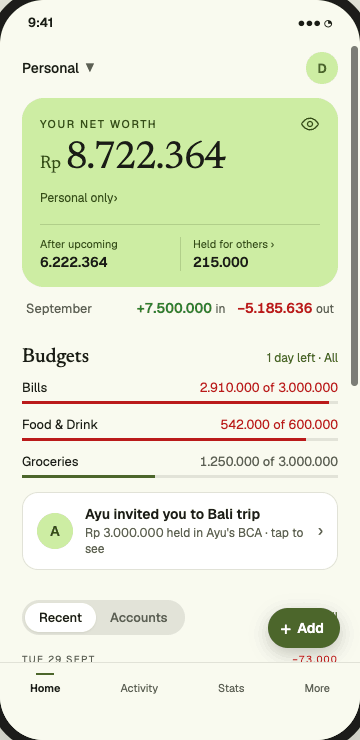Open the D profile avatar
The width and height of the screenshot is (360, 740).
(x=322, y=68)
